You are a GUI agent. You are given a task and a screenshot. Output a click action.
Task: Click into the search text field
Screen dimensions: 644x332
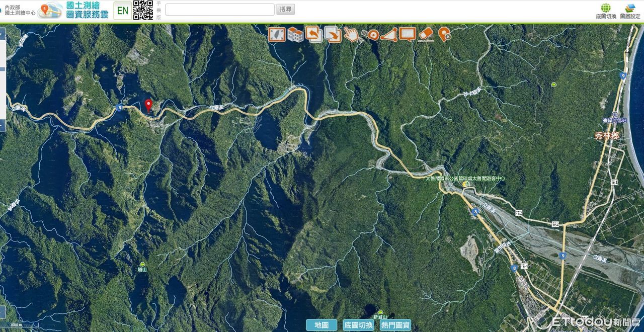[219, 10]
